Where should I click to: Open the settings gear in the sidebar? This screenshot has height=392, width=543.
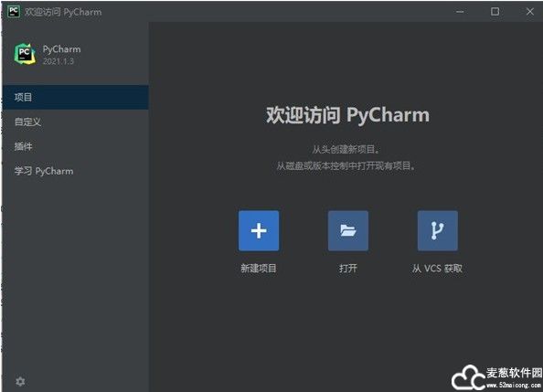tap(20, 382)
